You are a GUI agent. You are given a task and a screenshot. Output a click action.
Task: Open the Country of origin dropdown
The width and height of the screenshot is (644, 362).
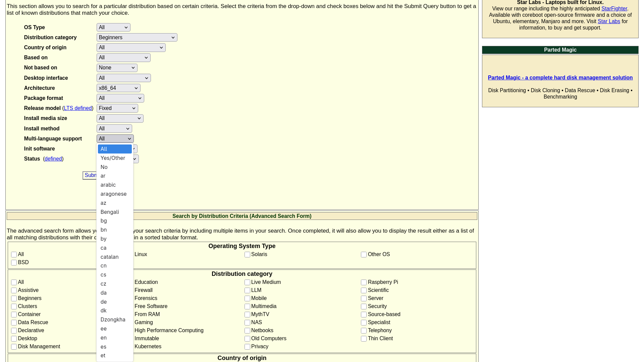131,47
